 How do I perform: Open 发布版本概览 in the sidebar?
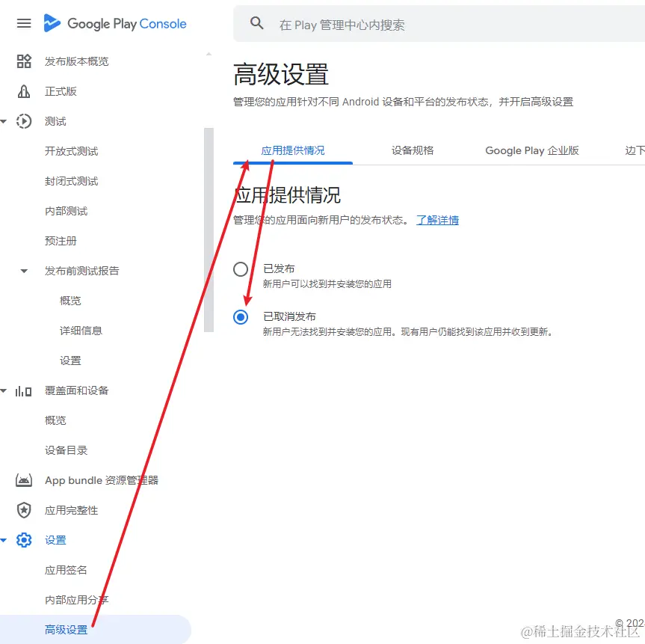coord(76,61)
